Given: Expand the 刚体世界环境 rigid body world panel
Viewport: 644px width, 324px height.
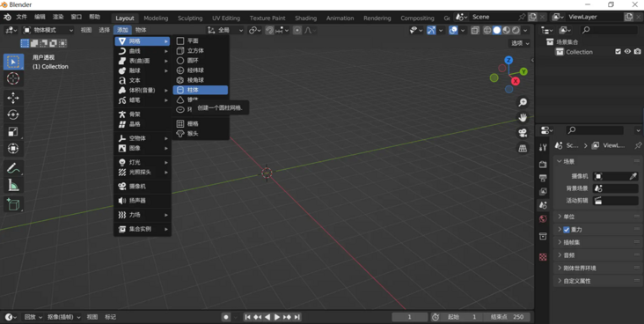Looking at the screenshot, I should pyautogui.click(x=597, y=268).
